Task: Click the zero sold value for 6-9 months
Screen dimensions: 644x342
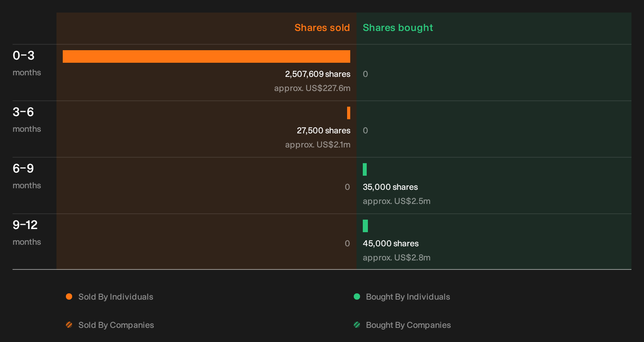Action: (x=347, y=187)
